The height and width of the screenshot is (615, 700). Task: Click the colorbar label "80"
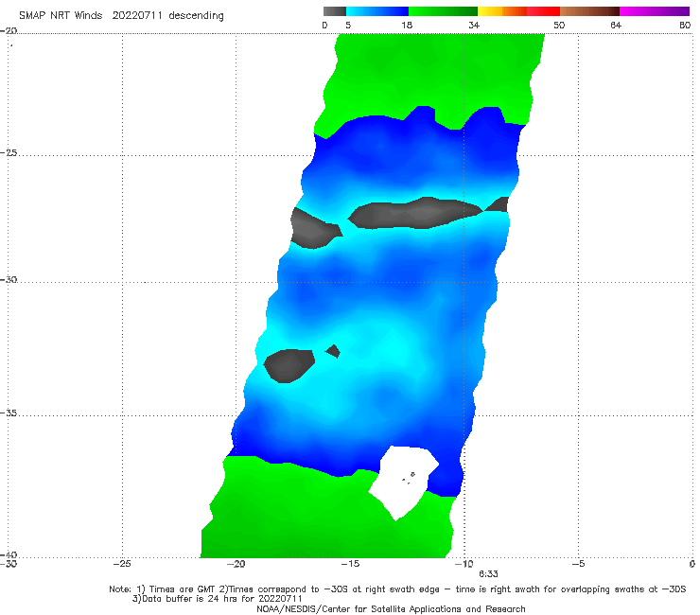tap(685, 26)
